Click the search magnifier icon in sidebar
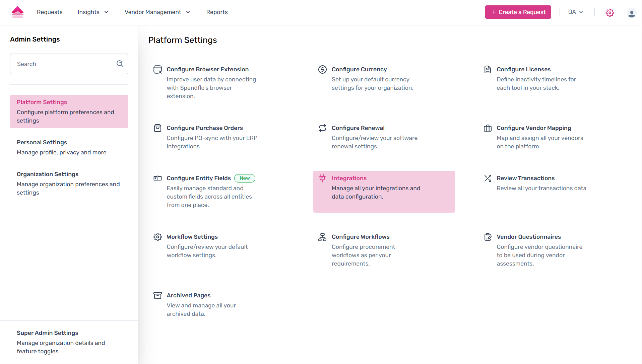Viewport: 642px width, 364px height. pyautogui.click(x=120, y=64)
